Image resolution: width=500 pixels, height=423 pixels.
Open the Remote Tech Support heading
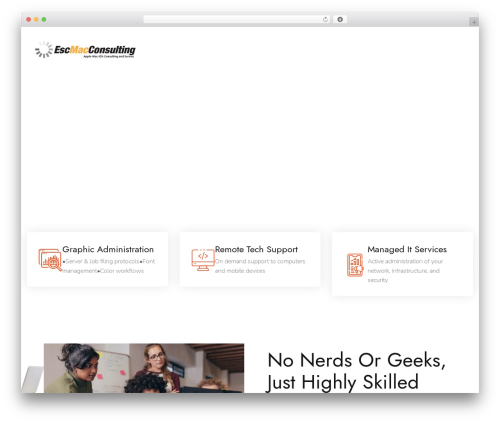point(256,249)
